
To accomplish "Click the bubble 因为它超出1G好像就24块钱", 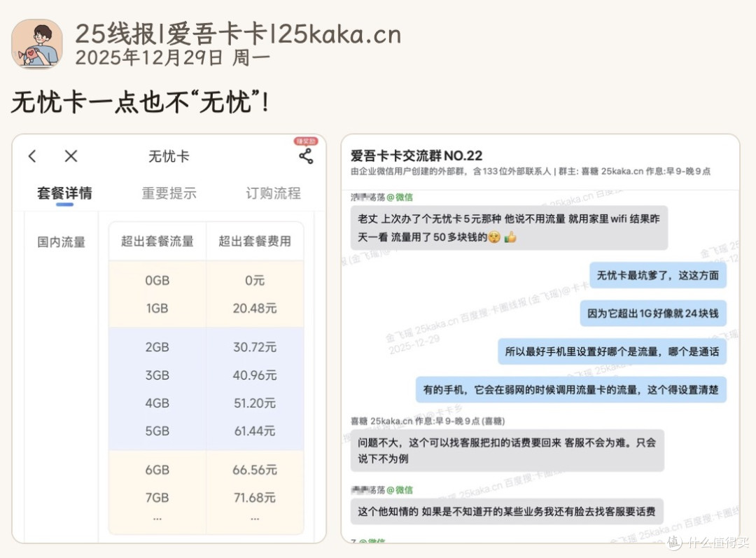I will [653, 314].
